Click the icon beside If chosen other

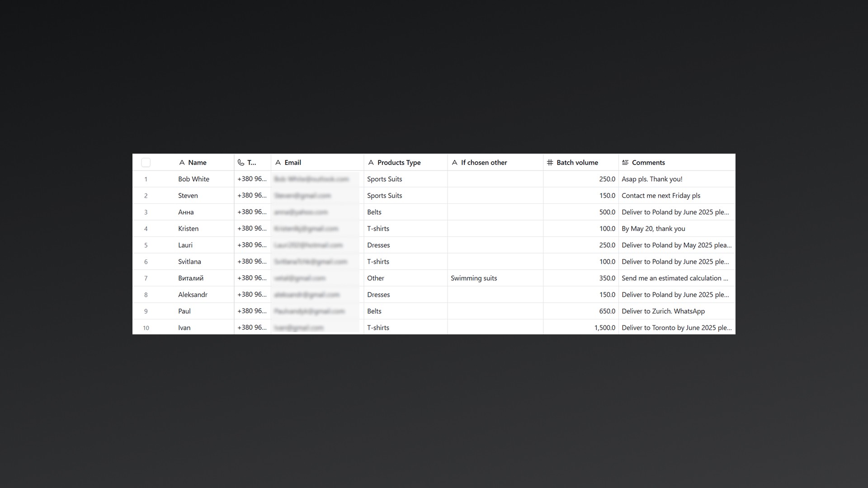point(455,163)
